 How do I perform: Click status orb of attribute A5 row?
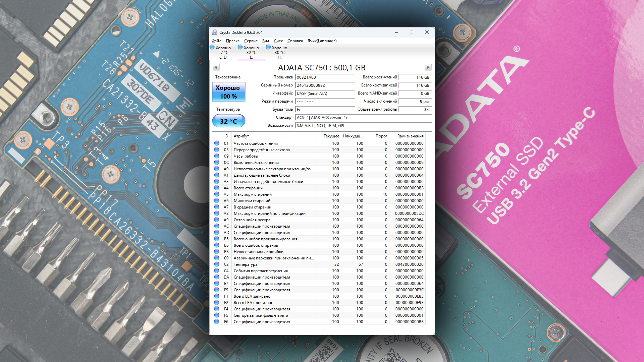coord(217,194)
